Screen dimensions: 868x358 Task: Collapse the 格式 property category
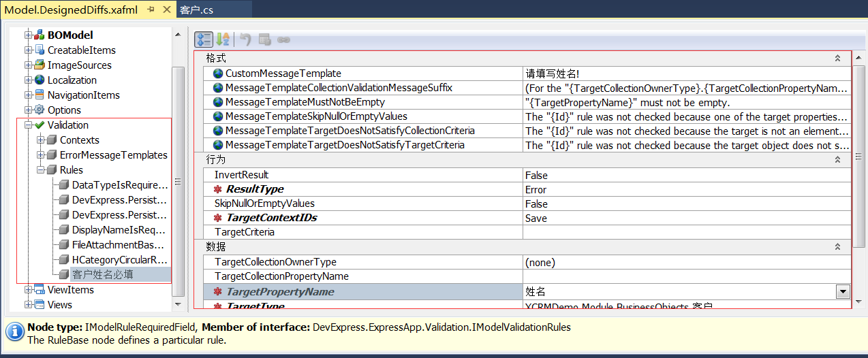click(x=837, y=59)
